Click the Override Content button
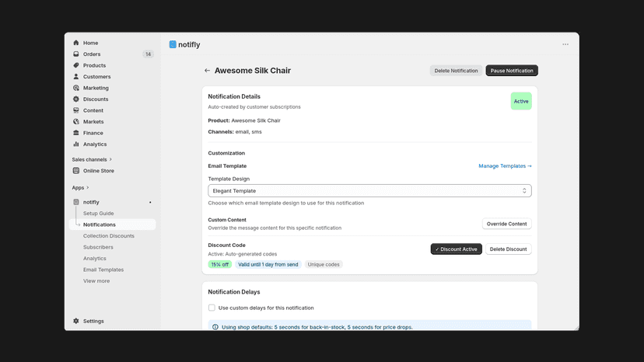The width and height of the screenshot is (644, 362). click(507, 224)
